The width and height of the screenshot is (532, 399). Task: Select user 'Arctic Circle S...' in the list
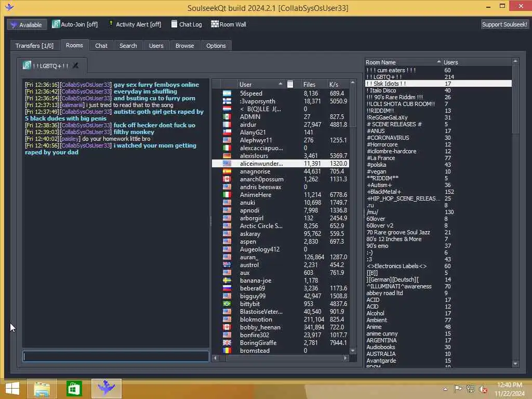click(x=281, y=226)
